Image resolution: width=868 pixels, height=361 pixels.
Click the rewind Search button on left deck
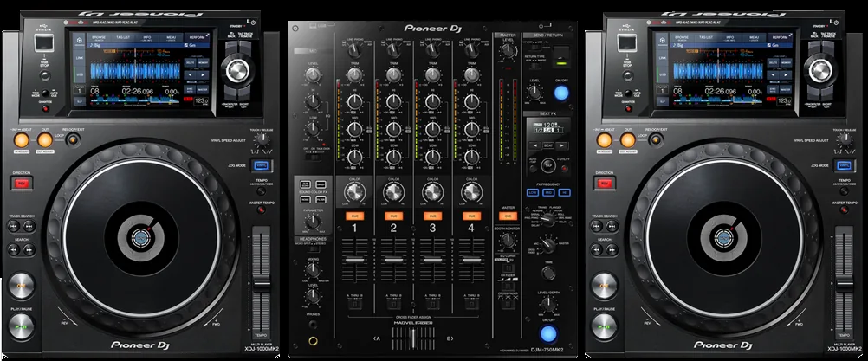tap(14, 250)
